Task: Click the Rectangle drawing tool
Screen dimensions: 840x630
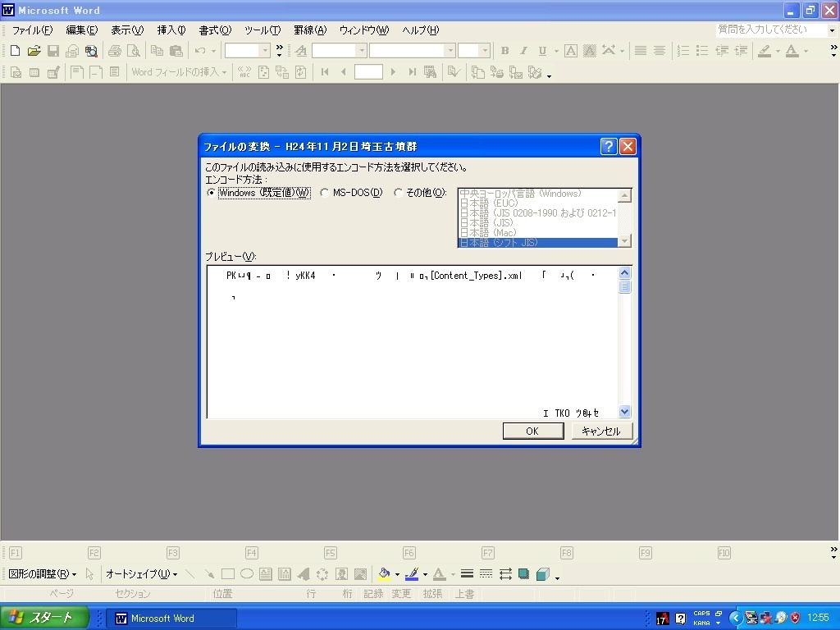Action: click(x=228, y=574)
